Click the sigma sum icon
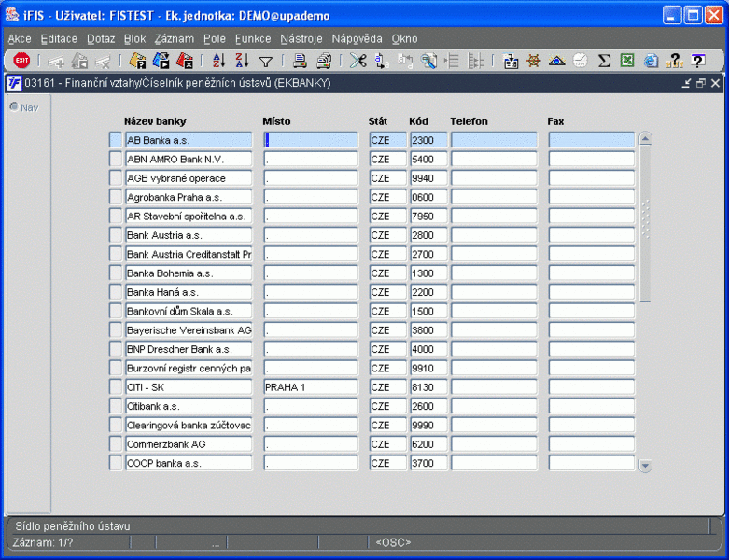Image resolution: width=729 pixels, height=560 pixels. coord(604,61)
